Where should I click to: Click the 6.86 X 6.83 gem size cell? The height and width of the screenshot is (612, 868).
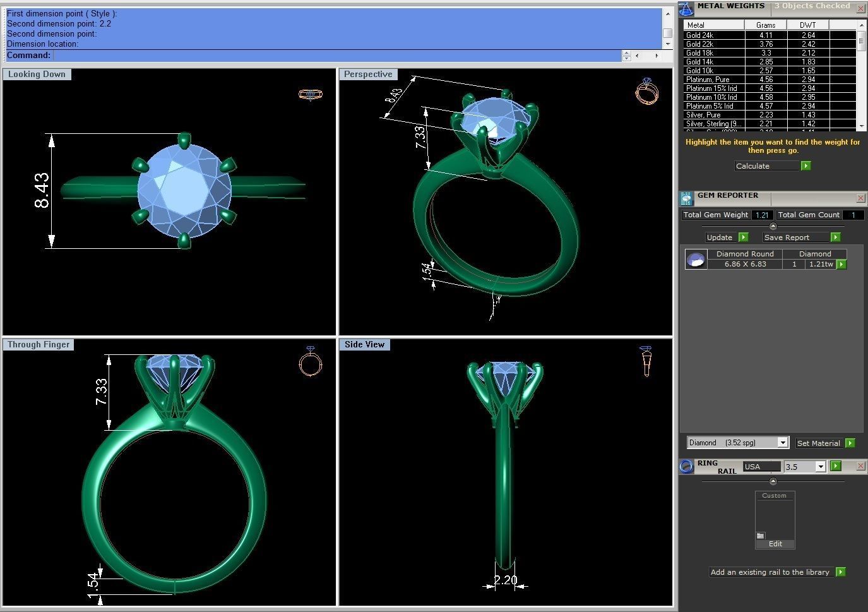(745, 264)
